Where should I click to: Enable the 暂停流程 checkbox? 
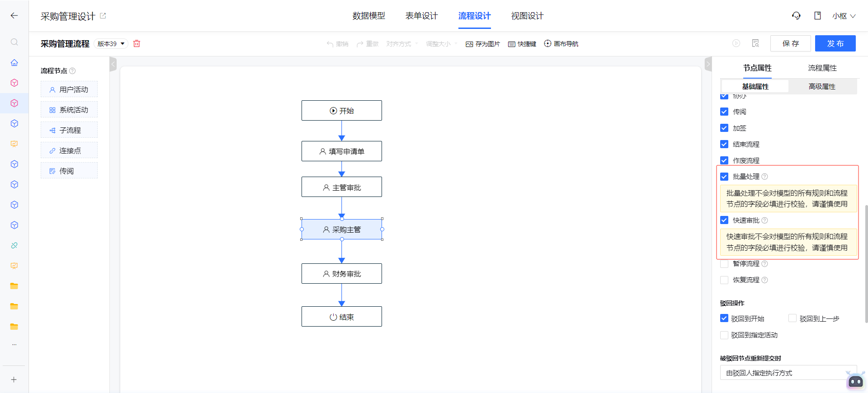pyautogui.click(x=724, y=264)
